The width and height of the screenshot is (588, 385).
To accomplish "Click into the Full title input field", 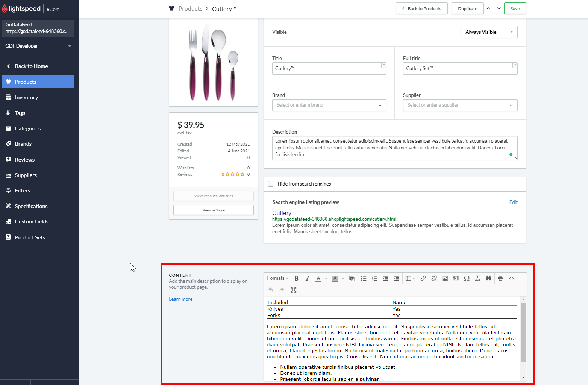I will click(460, 68).
